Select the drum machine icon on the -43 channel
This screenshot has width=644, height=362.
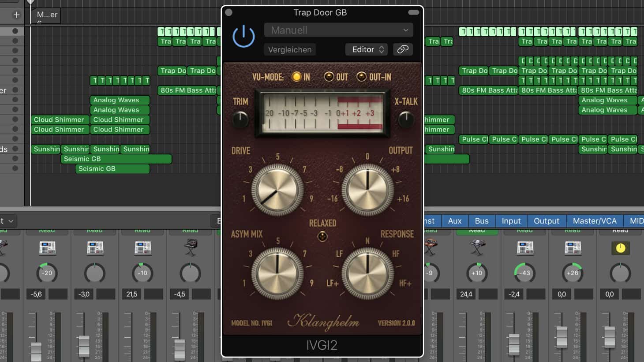point(525,248)
